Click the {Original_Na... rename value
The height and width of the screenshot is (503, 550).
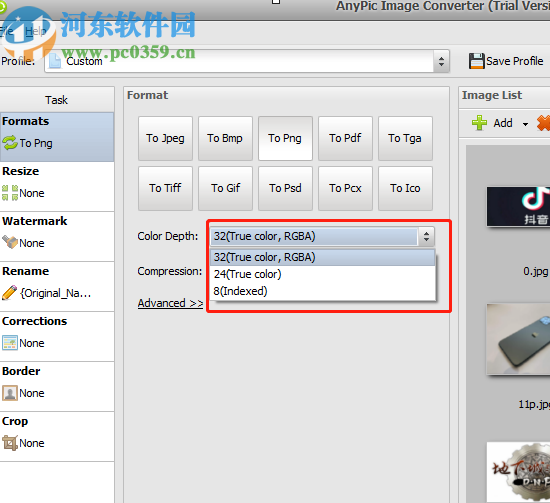coord(55,293)
